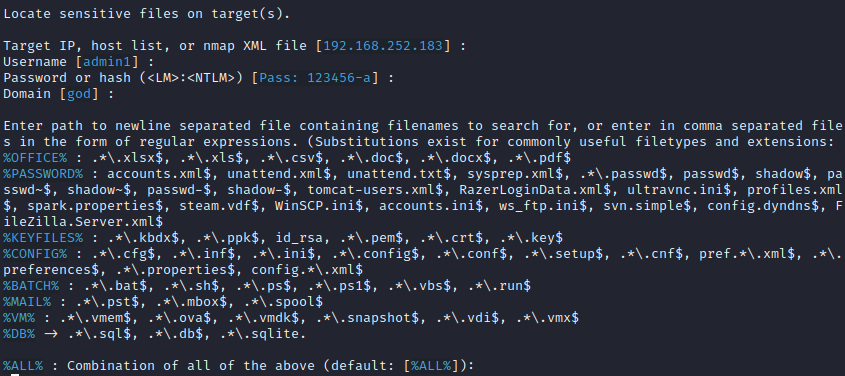Click the %OFFICE% substitution keyword

(35, 158)
